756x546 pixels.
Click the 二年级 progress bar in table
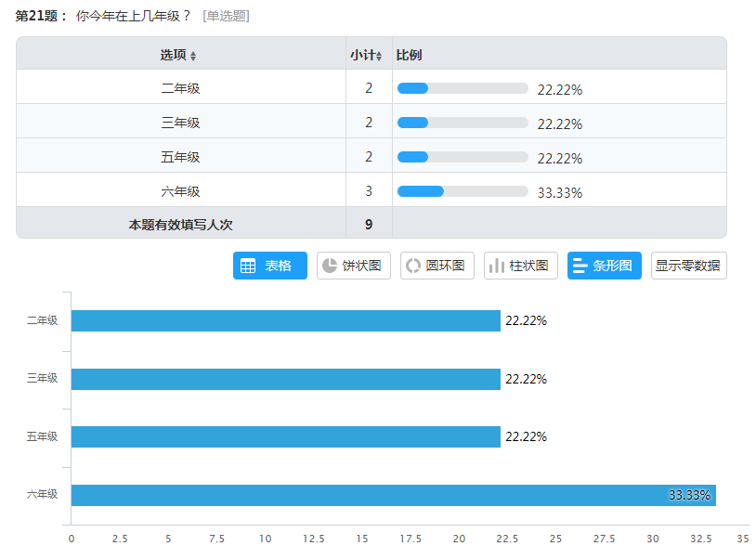463,88
